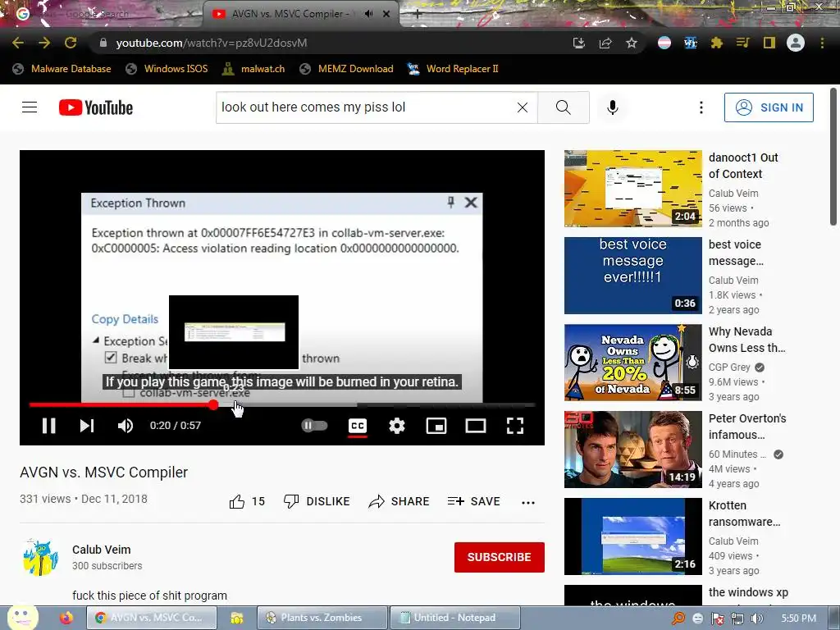Screen dimensions: 840x630
Task: Toggle closed captions CC
Action: click(358, 426)
